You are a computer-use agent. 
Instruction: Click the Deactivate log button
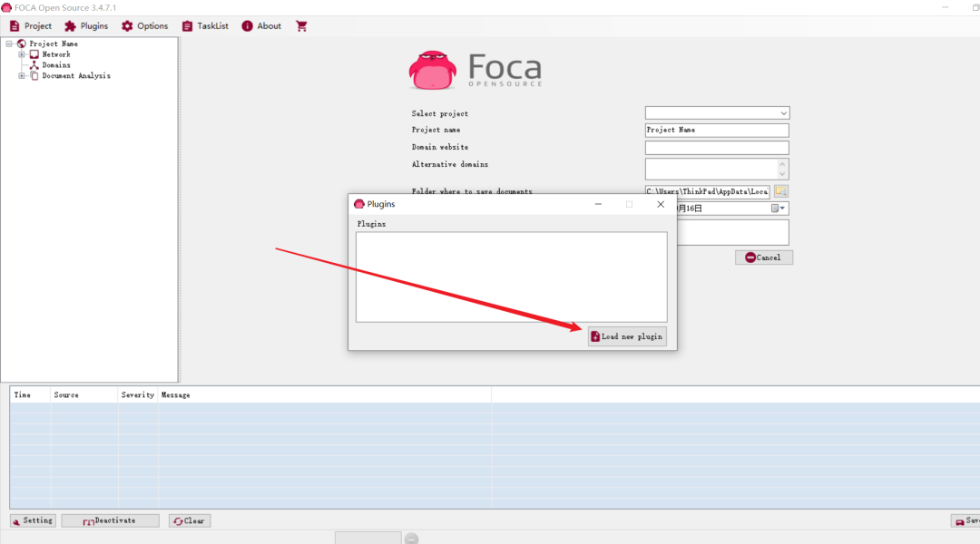tap(110, 521)
